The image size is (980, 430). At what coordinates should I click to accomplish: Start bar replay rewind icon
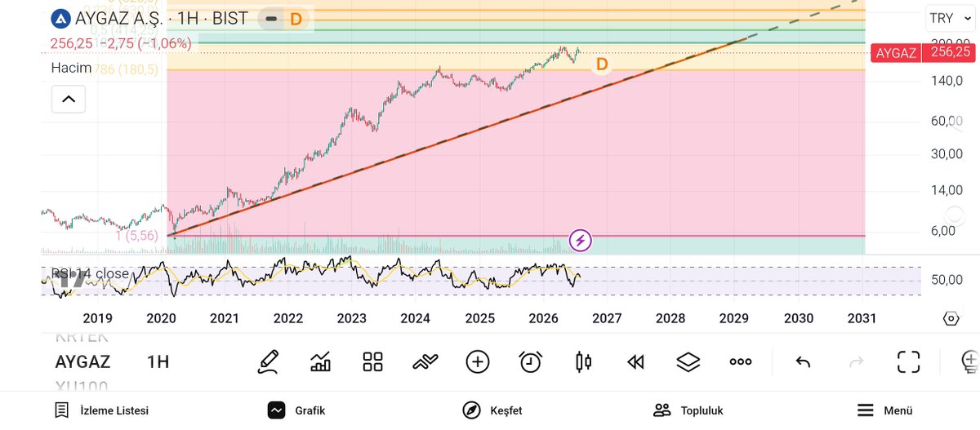(x=635, y=361)
